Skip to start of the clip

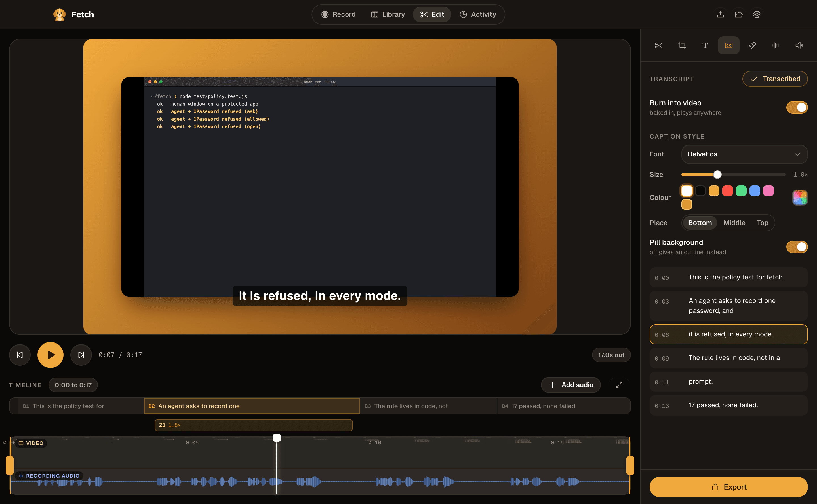20,355
